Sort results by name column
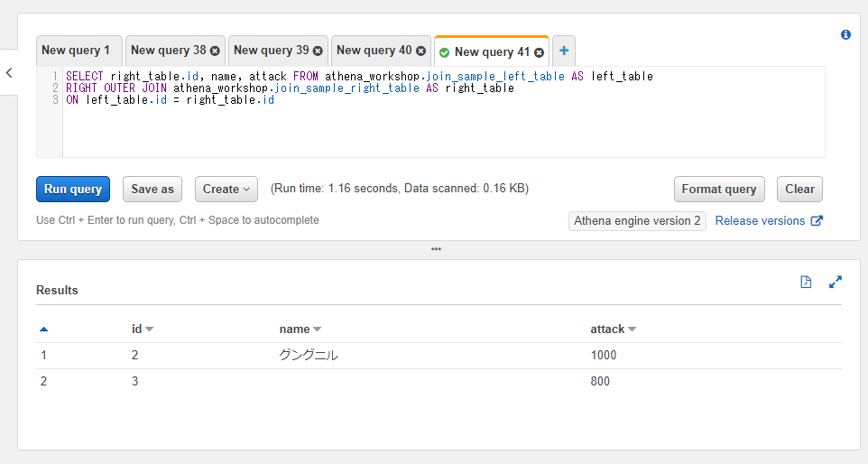Image resolution: width=868 pixels, height=464 pixels. click(300, 329)
